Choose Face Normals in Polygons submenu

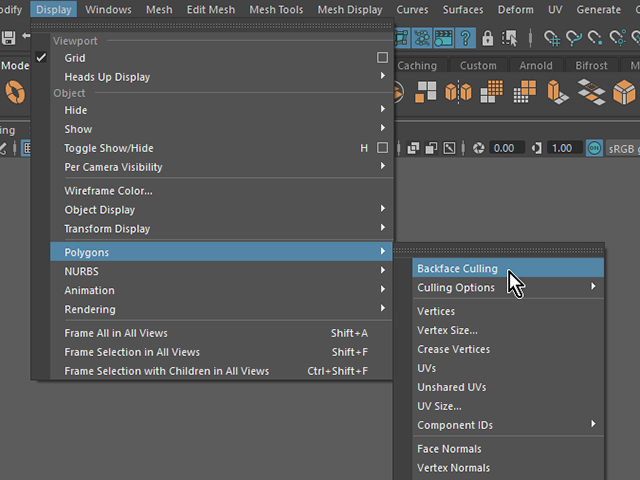508,449
